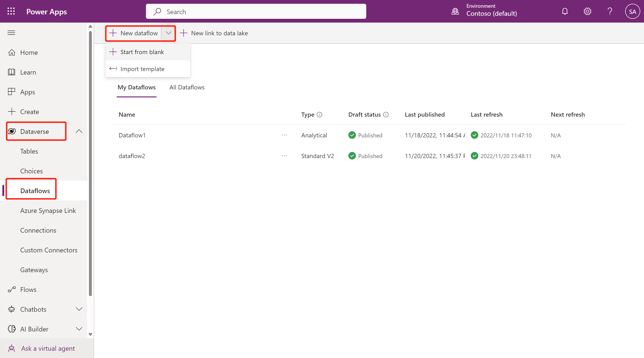Open the settings gear in the header

tap(587, 12)
